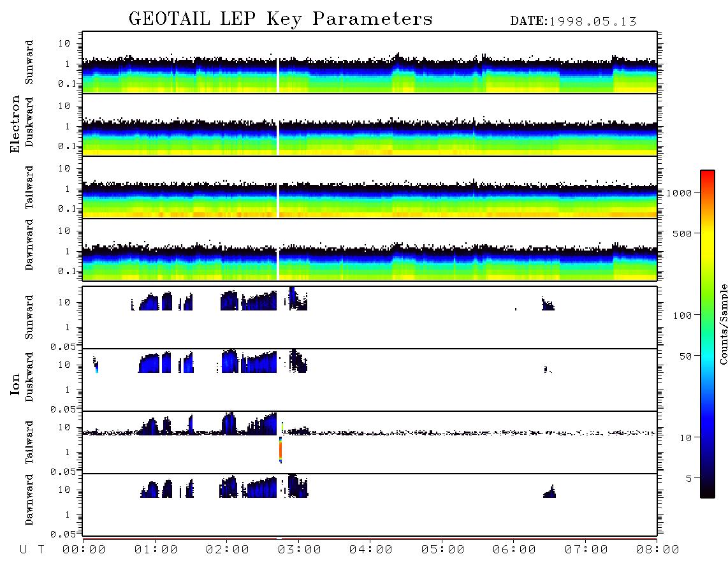Image resolution: width=728 pixels, height=561 pixels.
Task: Click the Electron group axis label
Action: pyautogui.click(x=15, y=124)
